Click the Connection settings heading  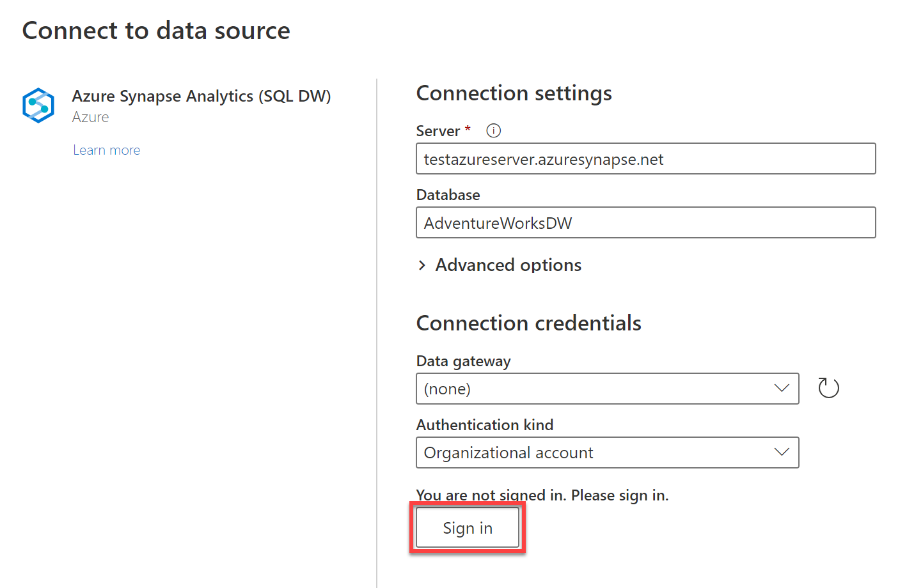(514, 93)
